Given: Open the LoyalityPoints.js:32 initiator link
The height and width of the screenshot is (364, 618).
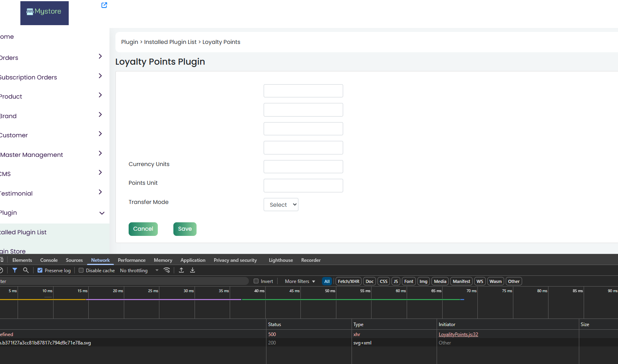Looking at the screenshot, I should pyautogui.click(x=458, y=334).
